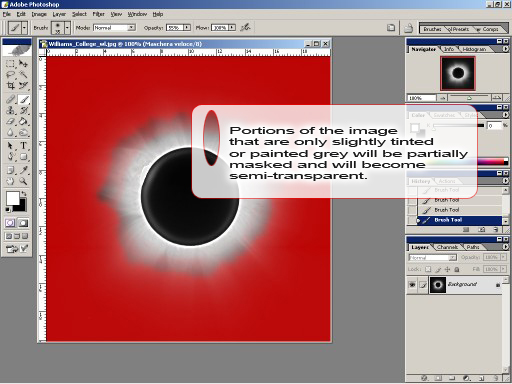Select the Blur tool
The image size is (512, 384).
point(10,132)
